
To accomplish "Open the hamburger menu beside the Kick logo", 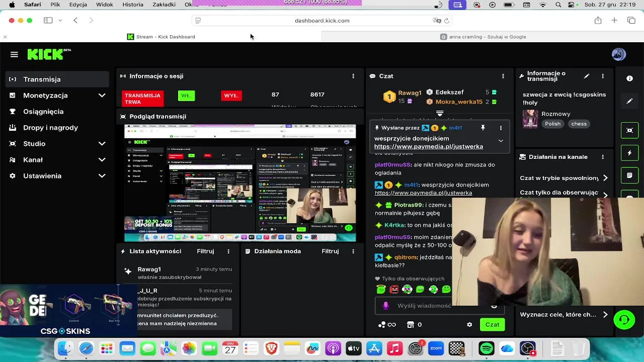I will pyautogui.click(x=14, y=54).
